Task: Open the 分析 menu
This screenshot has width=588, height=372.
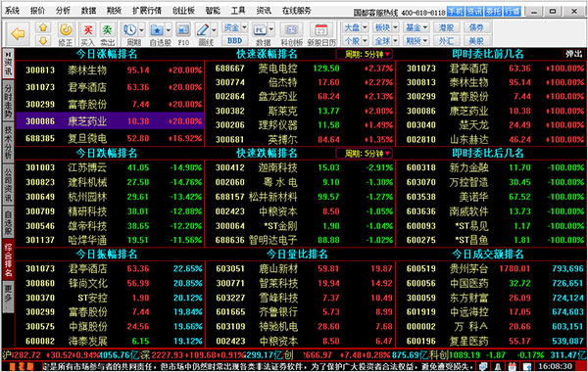Action: pos(63,11)
